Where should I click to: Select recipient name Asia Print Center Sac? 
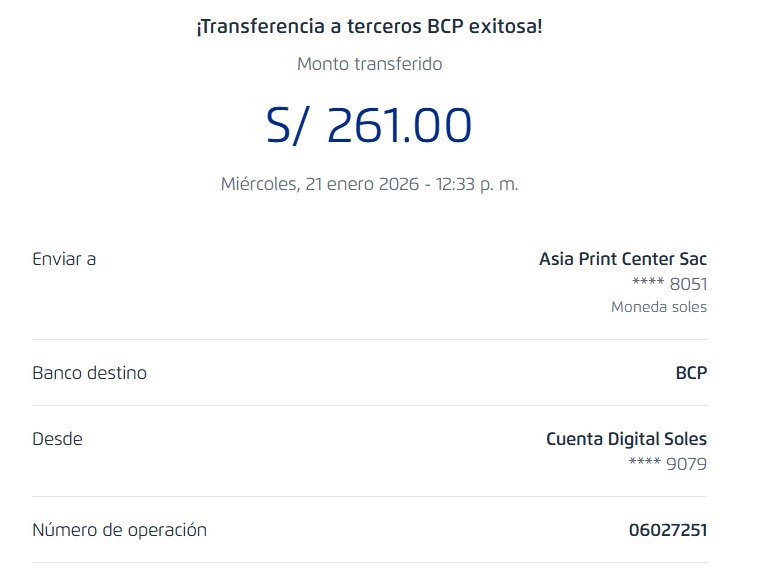tap(622, 259)
